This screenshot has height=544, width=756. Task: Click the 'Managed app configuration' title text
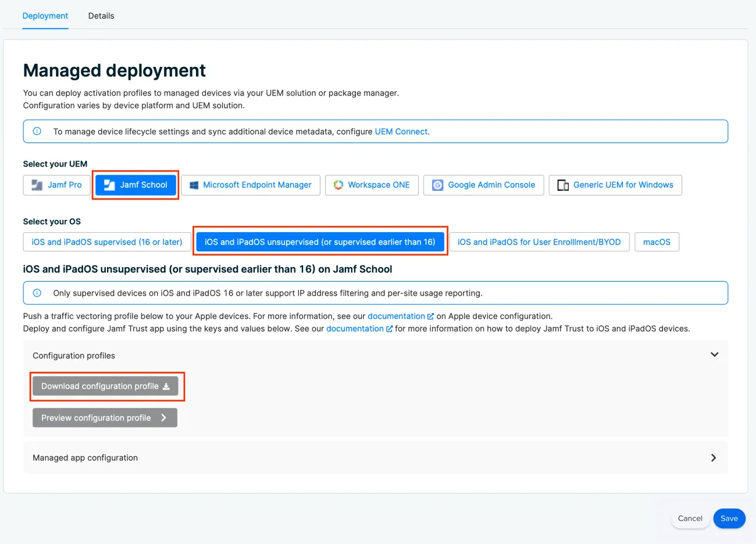(85, 458)
